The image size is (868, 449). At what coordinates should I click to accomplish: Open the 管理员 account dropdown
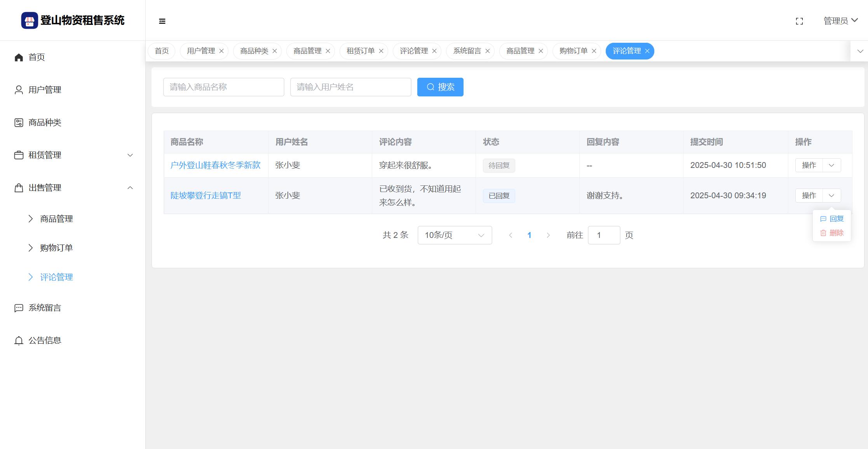coord(840,21)
